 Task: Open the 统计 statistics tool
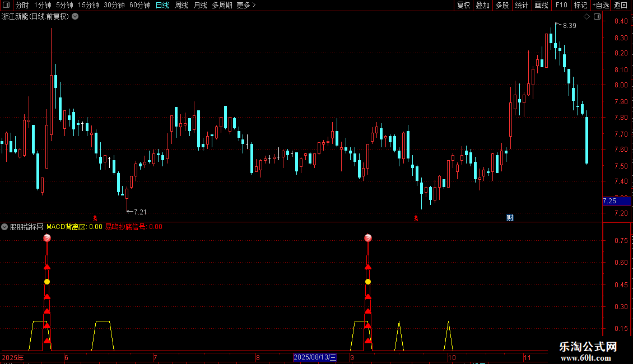click(522, 5)
